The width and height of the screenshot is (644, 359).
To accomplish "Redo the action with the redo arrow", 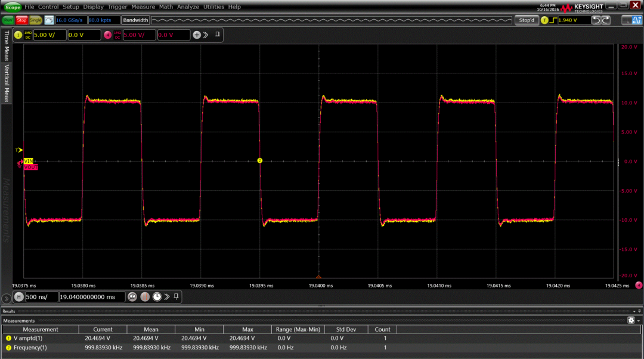I will click(x=606, y=20).
